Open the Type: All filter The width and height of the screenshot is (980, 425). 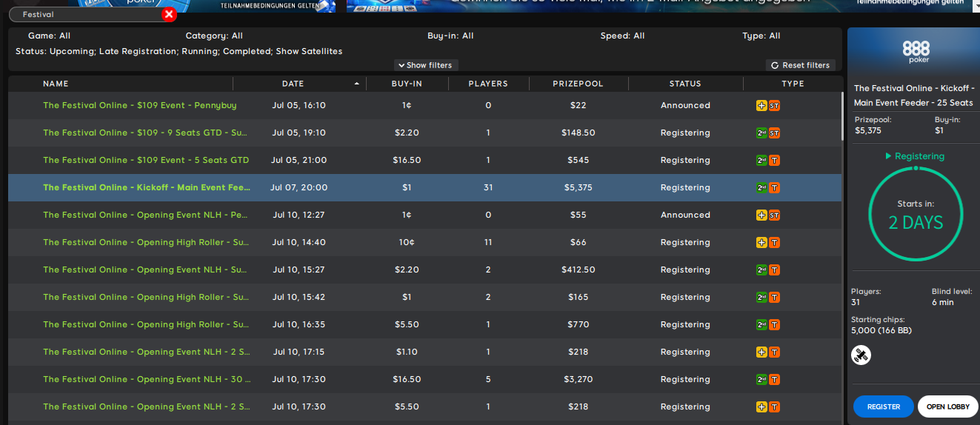[761, 36]
